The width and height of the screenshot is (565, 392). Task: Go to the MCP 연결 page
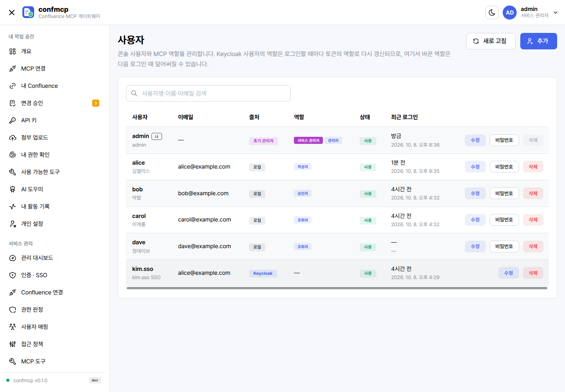click(55, 69)
